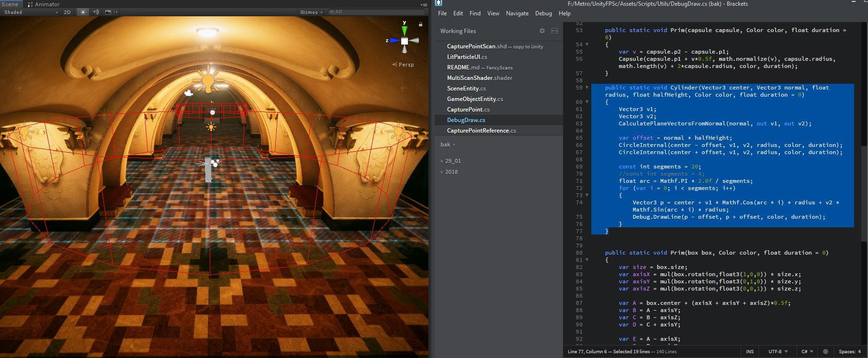
Task: Open Working Files gear settings
Action: [542, 31]
